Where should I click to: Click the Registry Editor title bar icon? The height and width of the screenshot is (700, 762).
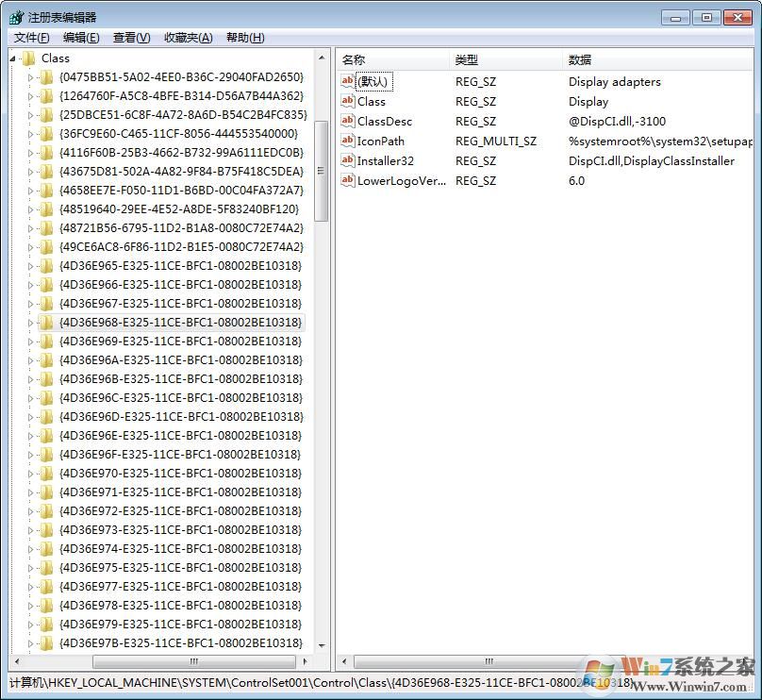(x=16, y=18)
